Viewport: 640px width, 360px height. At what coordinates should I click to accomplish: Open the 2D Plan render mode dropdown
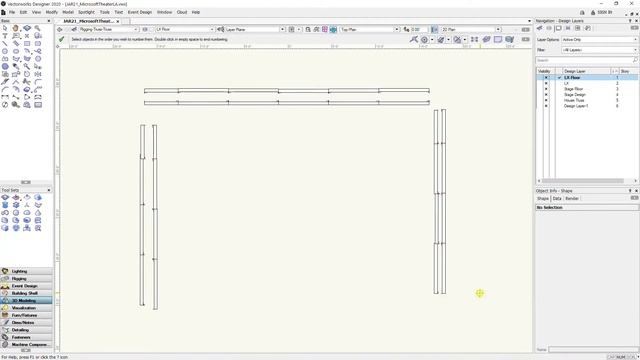coord(498,29)
